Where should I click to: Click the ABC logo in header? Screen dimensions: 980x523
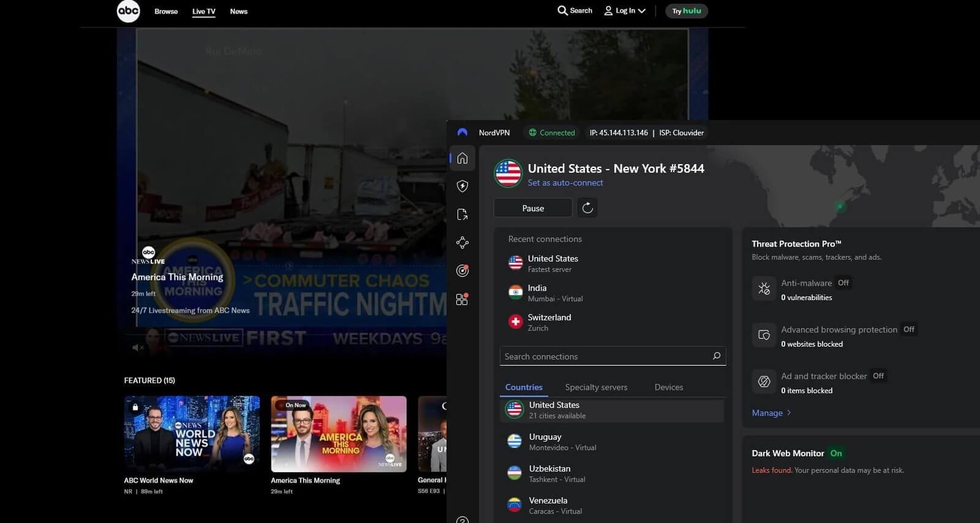point(129,11)
